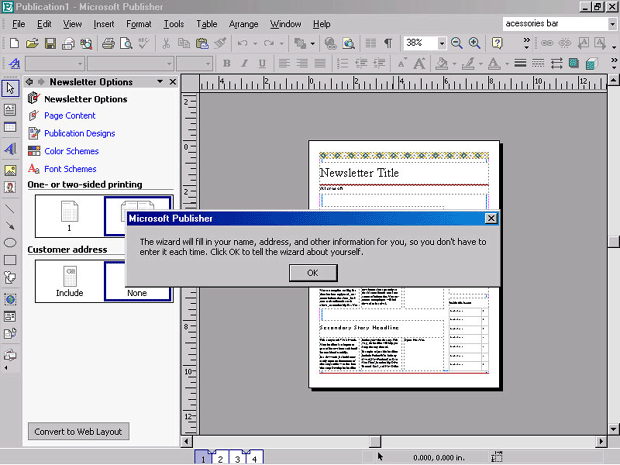The image size is (620, 465).
Task: Run the spelling check icon
Action: click(x=144, y=43)
